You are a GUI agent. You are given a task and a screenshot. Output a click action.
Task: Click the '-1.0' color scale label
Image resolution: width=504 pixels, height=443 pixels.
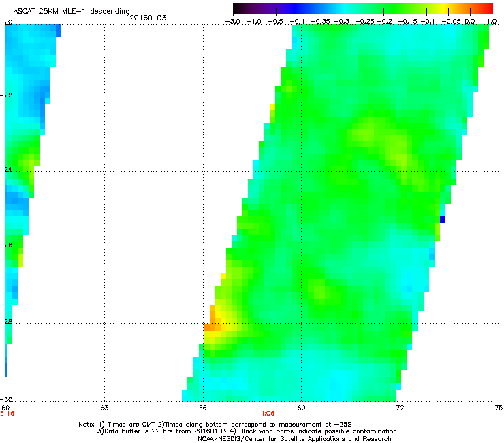[255, 22]
